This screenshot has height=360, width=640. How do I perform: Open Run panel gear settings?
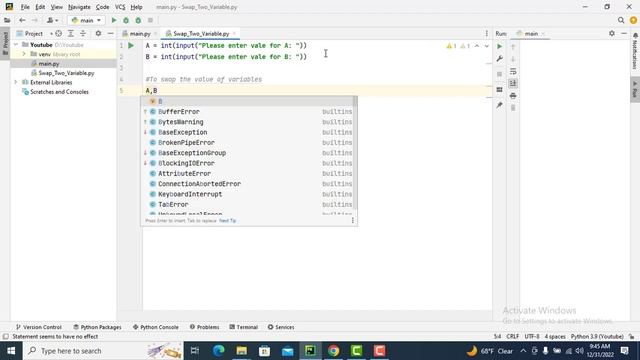pos(611,33)
